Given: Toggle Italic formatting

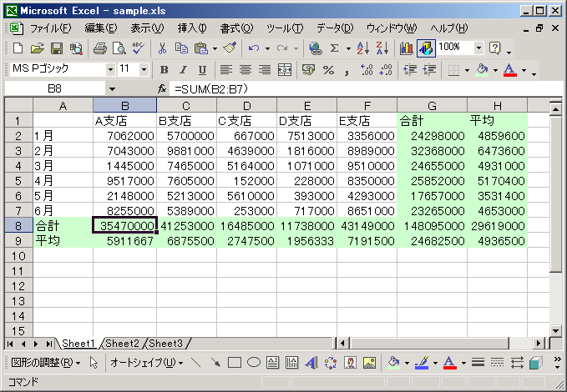Looking at the screenshot, I should [x=184, y=69].
